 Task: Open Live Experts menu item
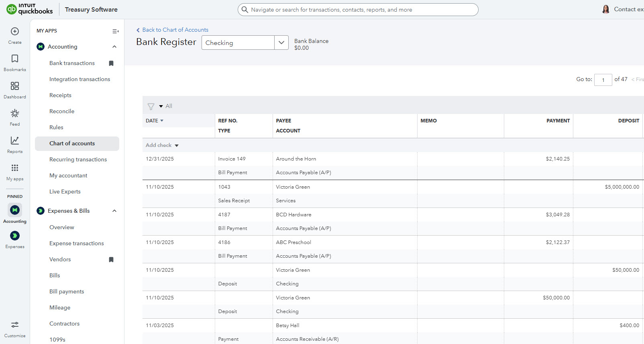point(65,191)
